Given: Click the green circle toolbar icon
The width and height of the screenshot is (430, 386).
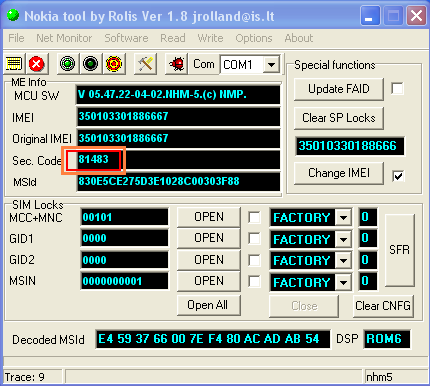Looking at the screenshot, I should coord(68,63).
